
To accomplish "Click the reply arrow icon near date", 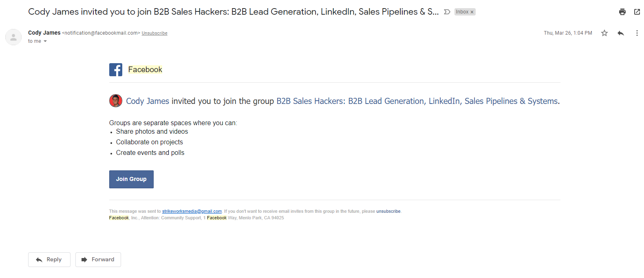I will pos(621,33).
